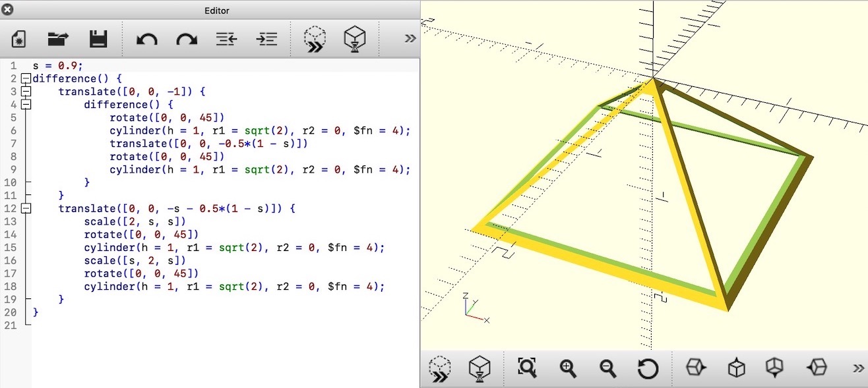Render the model from the Editor toolbar
The height and width of the screenshot is (388, 868).
355,39
